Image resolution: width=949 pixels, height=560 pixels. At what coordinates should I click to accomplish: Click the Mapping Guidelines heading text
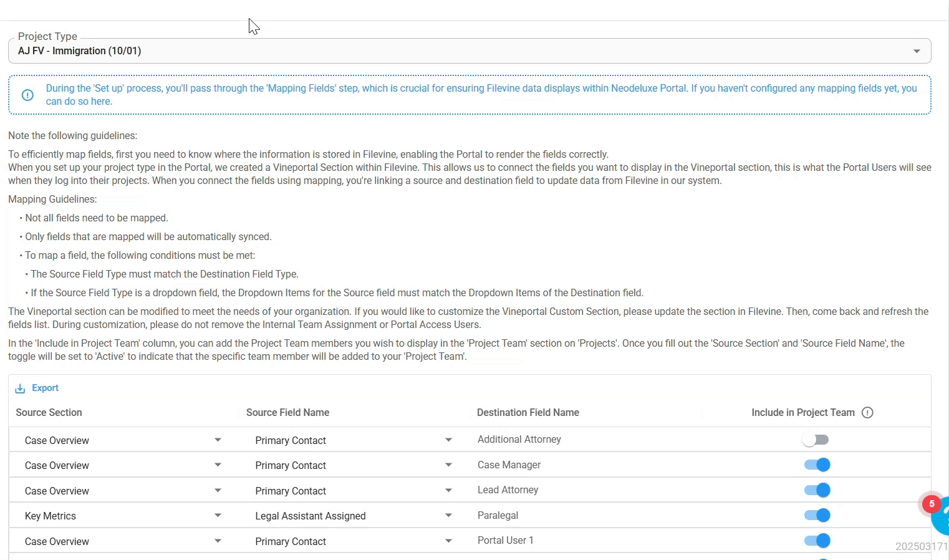pos(52,200)
